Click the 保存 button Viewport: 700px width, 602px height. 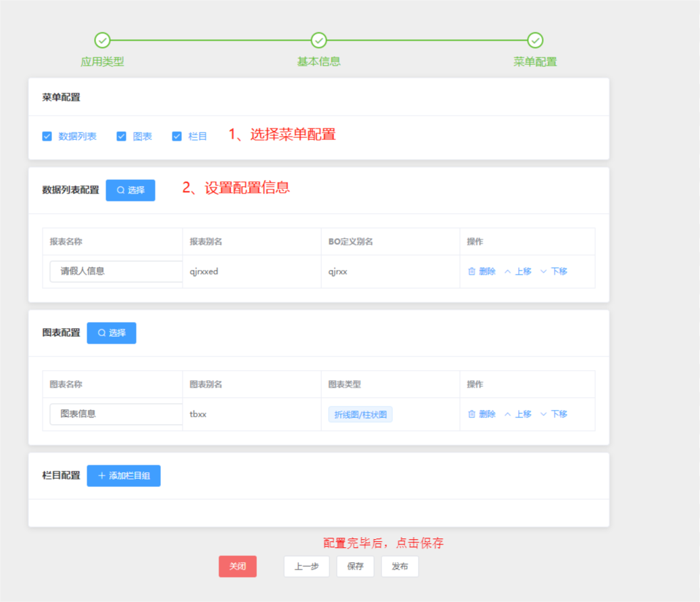click(x=355, y=566)
